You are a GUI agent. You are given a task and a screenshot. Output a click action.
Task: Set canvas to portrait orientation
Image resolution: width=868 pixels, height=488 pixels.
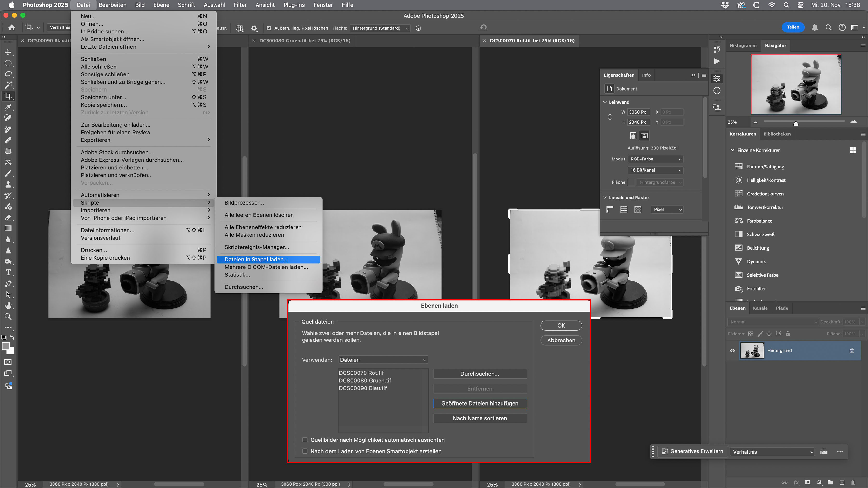633,135
